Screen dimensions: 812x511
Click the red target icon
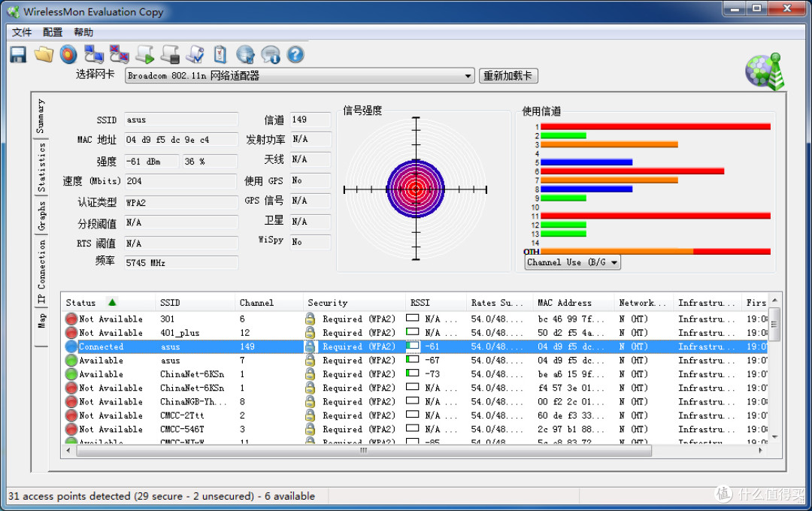click(68, 54)
